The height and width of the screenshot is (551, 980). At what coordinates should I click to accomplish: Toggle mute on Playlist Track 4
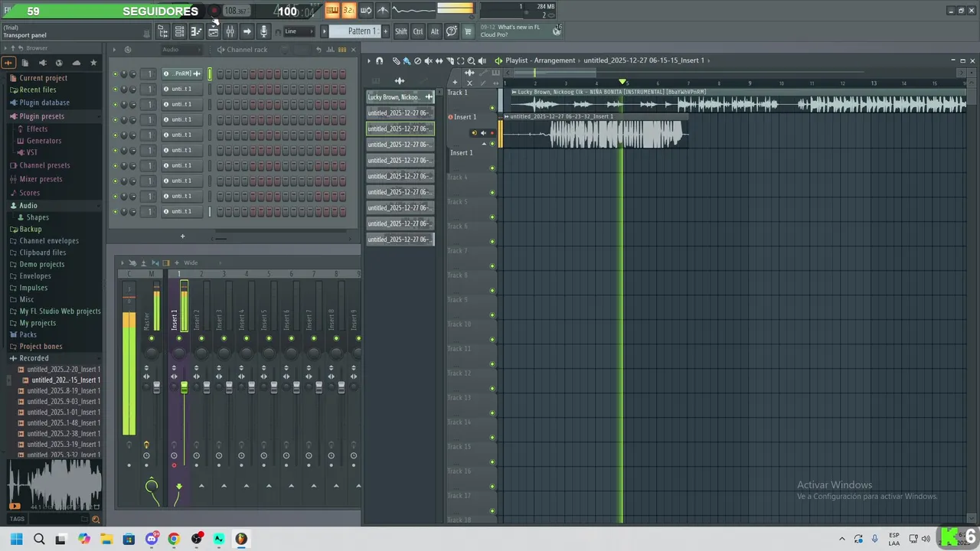[x=492, y=193]
